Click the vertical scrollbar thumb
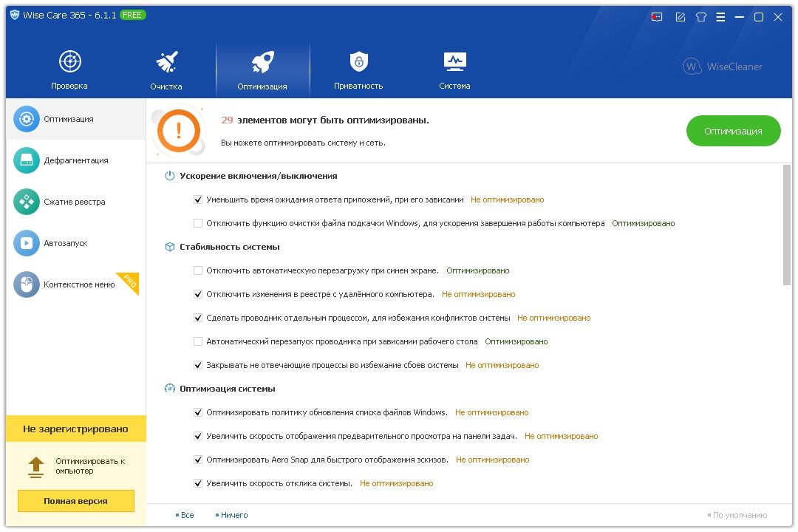Image resolution: width=798 pixels, height=532 pixels. 787,225
